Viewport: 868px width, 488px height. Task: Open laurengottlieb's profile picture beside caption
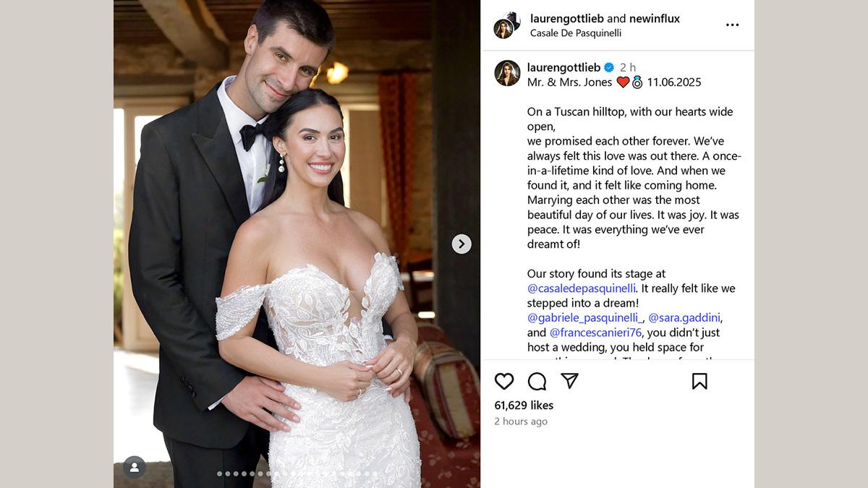tap(507, 73)
